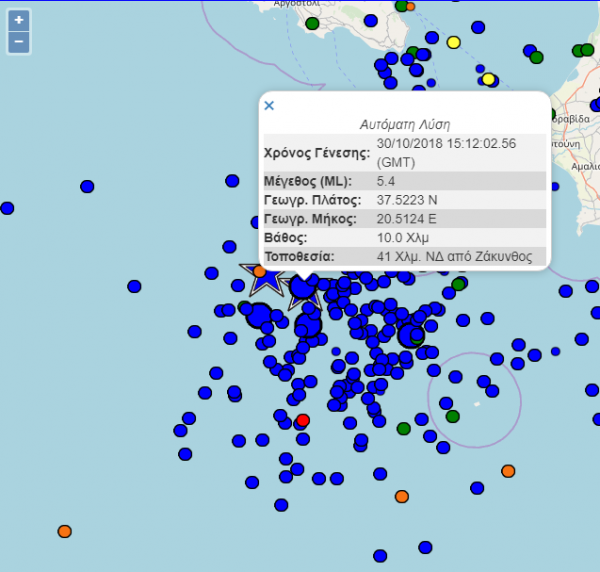This screenshot has height=572, width=600.
Task: Click the Τοποθεσία location text for Ζάκυνθος
Action: [x=447, y=257]
